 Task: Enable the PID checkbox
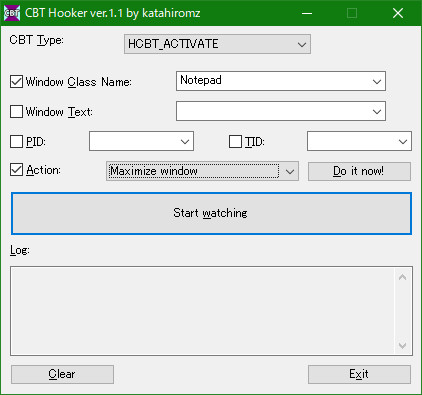(16, 142)
